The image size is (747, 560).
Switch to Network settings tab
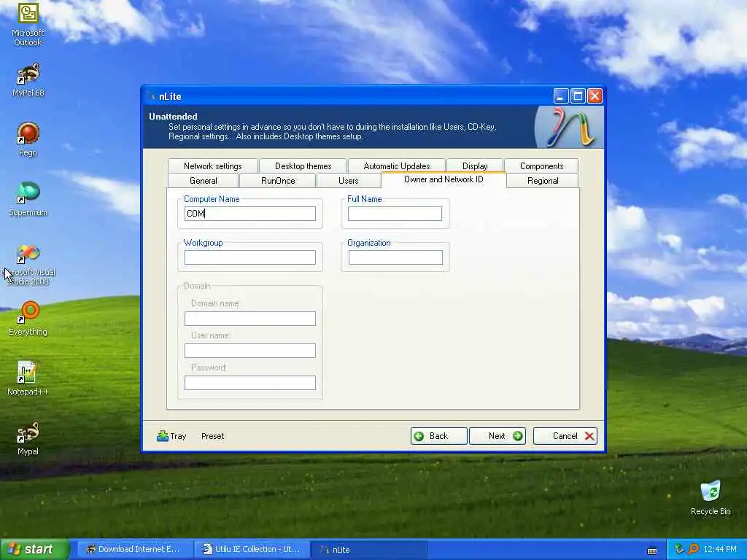point(212,166)
